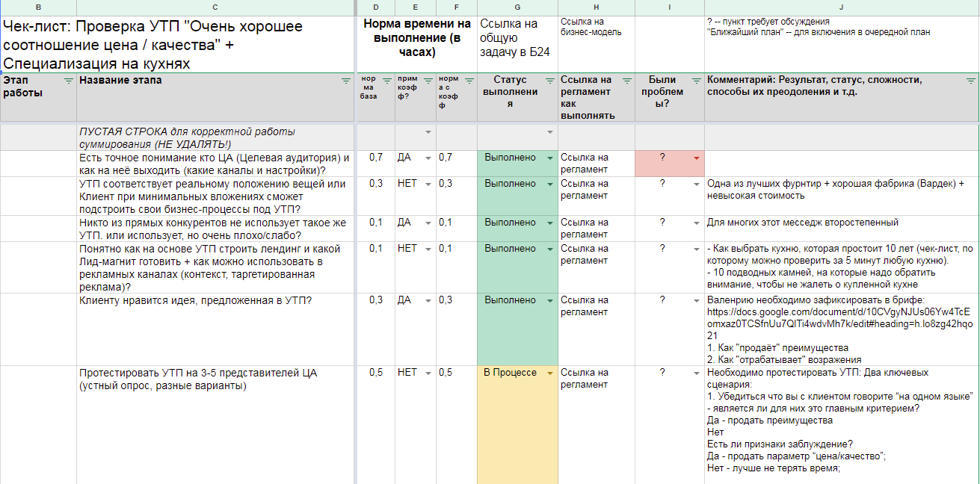Click 'Ссылка на бизнес-модель' cell
The image size is (980, 484).
(597, 44)
